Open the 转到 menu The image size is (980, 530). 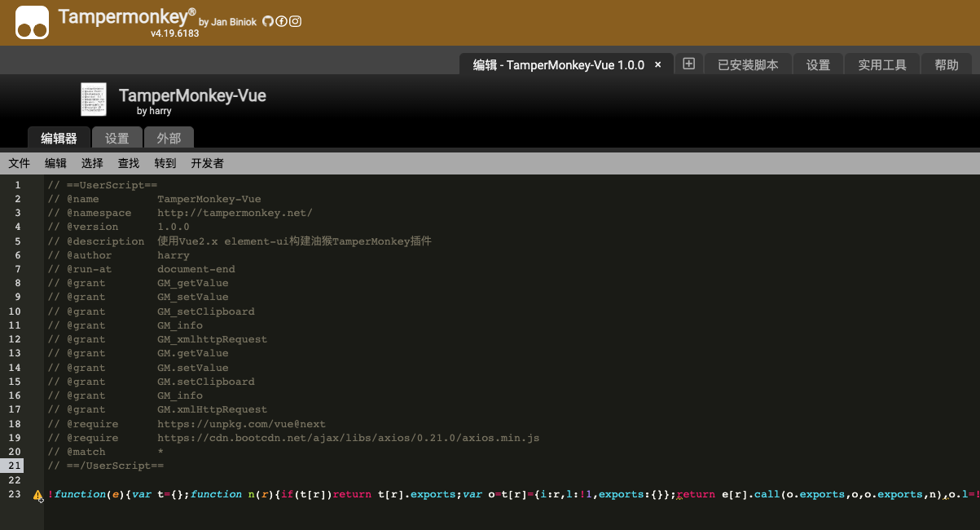(165, 163)
